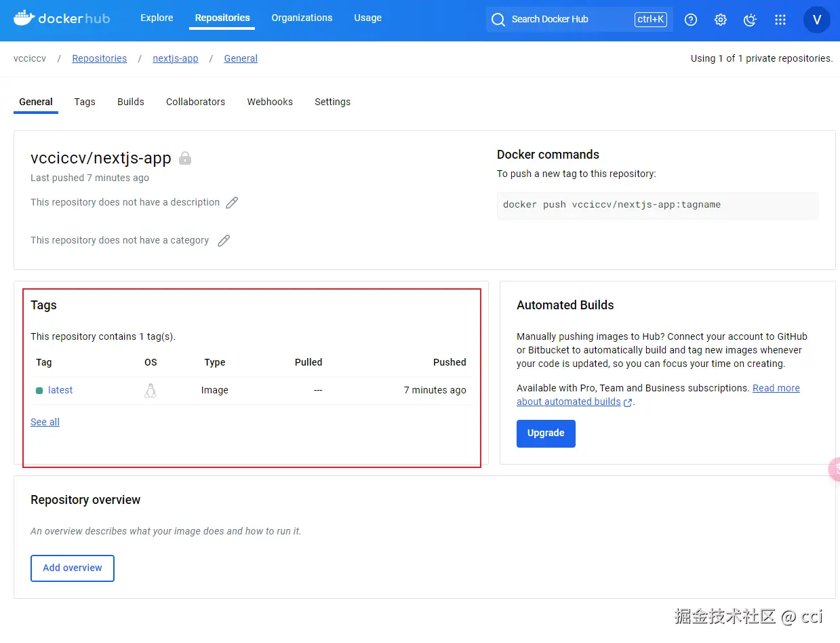Click 'Using 1 of 1 private repositories' text

point(761,58)
